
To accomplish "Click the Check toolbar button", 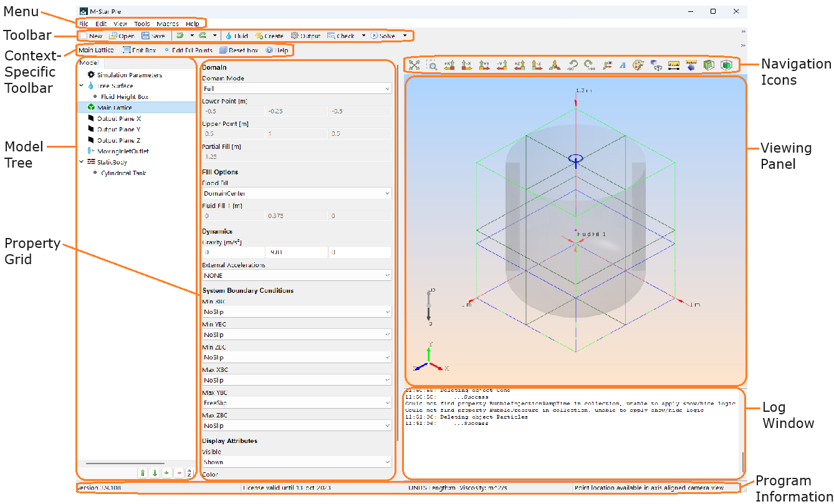I will point(341,36).
